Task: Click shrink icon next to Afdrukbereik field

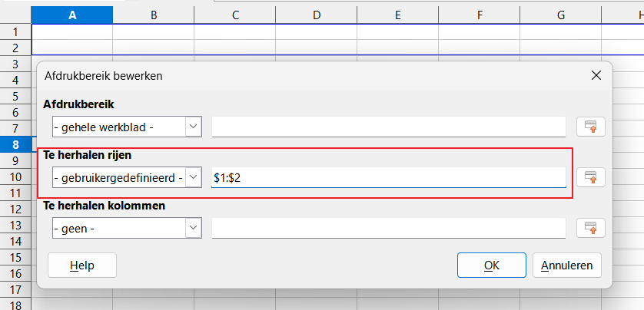Action: tap(590, 127)
